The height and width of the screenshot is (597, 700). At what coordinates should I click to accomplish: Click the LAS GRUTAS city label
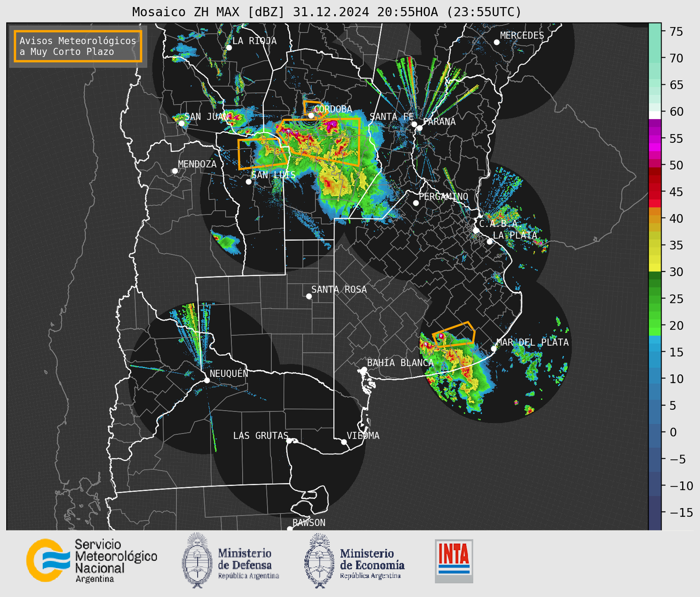point(261,436)
